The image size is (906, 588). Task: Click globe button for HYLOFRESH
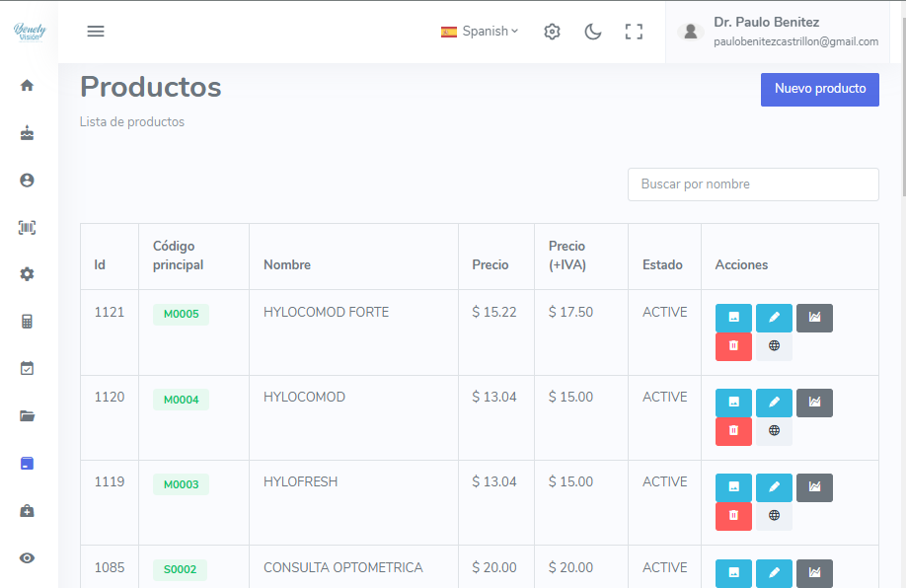[x=774, y=516]
